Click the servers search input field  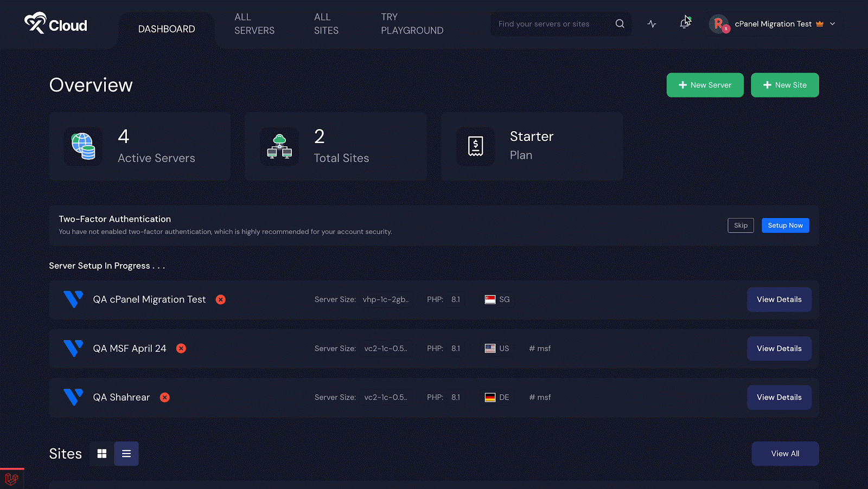(x=548, y=24)
